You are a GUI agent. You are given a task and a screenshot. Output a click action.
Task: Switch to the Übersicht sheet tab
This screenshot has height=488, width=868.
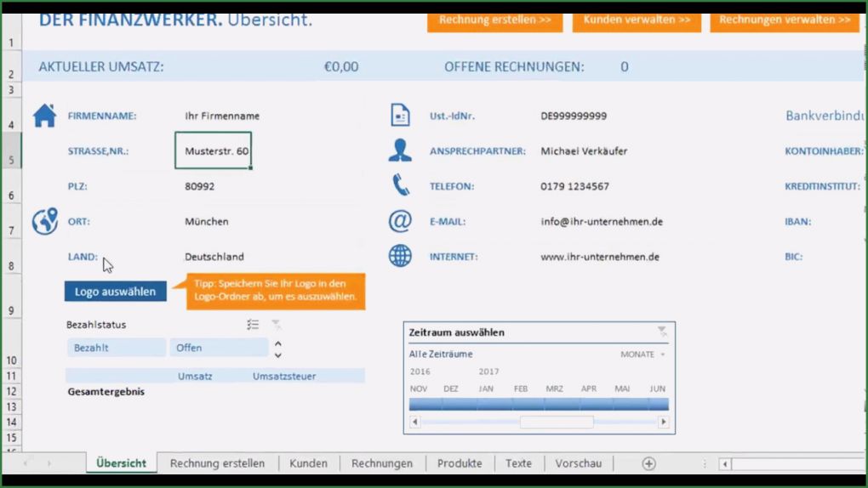point(121,463)
